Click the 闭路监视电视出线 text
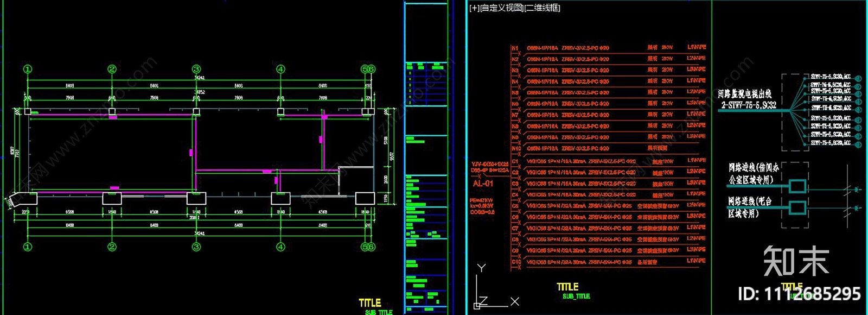The width and height of the screenshot is (868, 315). tap(744, 94)
